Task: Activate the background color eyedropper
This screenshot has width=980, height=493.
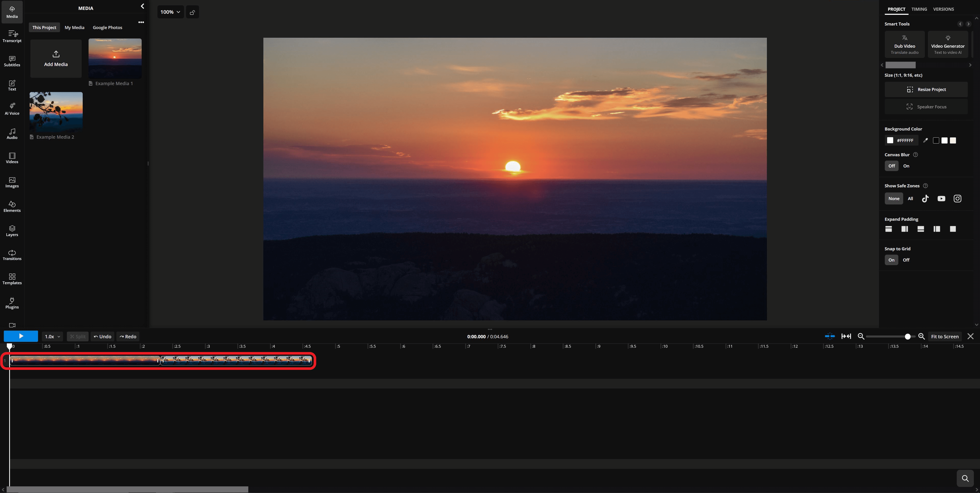Action: (926, 140)
